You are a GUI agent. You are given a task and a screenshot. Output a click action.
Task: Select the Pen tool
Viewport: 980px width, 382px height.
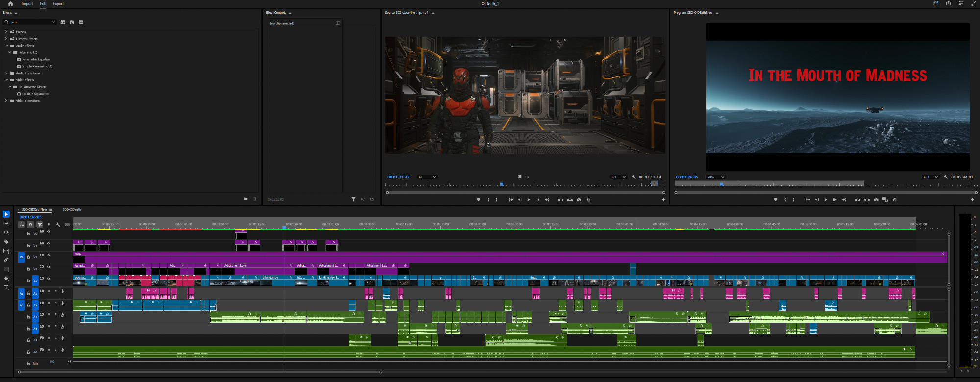(x=6, y=260)
